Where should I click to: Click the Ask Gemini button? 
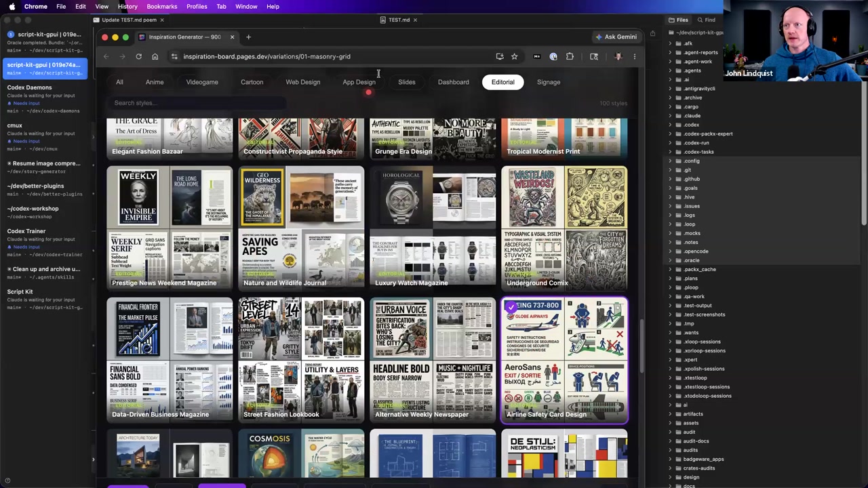click(616, 37)
